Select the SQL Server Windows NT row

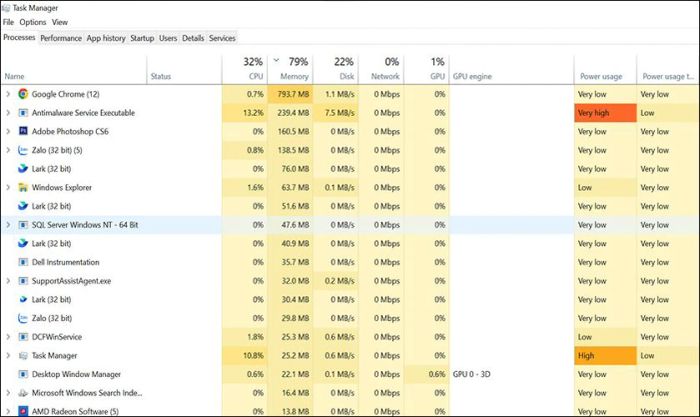click(85, 225)
